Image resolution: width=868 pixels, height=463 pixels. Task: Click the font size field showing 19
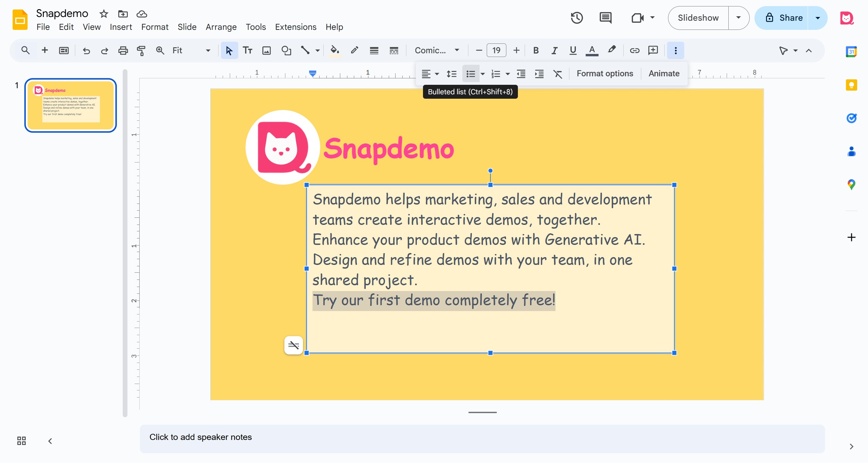point(497,51)
